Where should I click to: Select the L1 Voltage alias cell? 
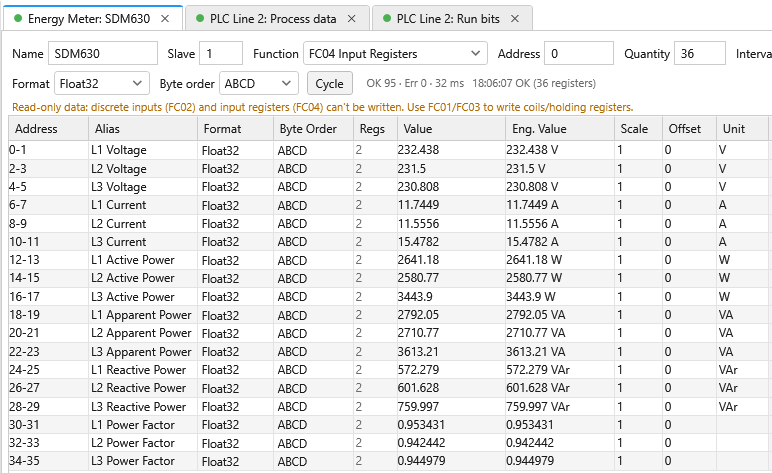143,150
